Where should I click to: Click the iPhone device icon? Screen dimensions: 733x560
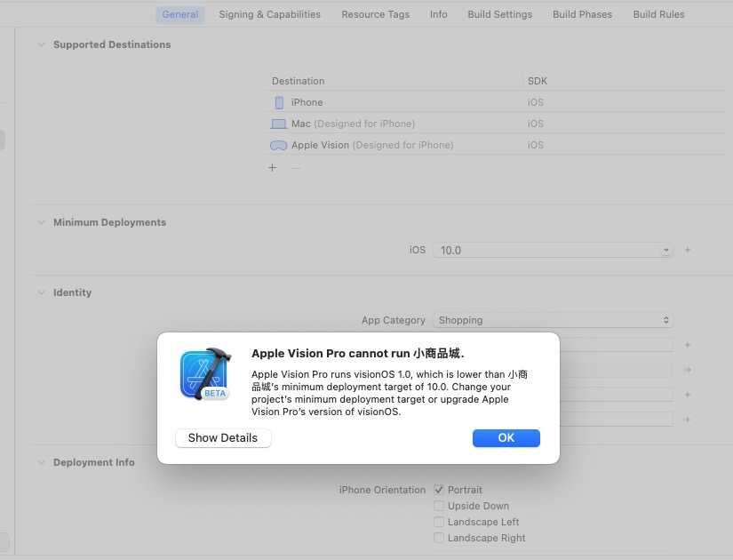279,102
